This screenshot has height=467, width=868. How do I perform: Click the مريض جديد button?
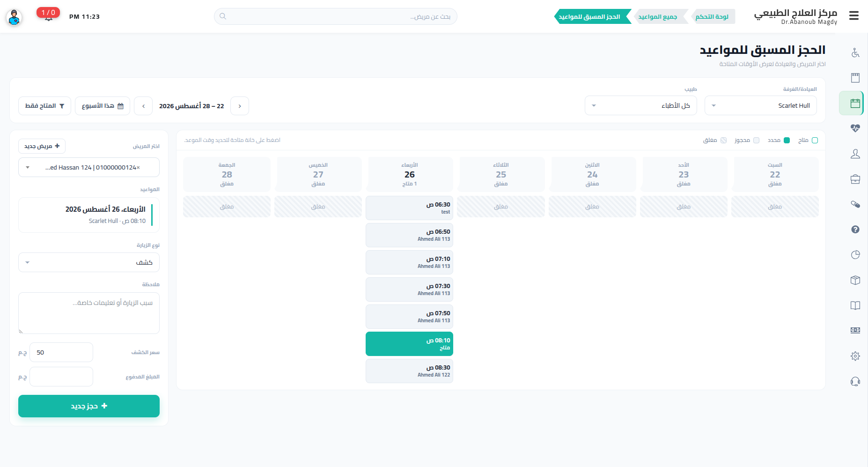[x=42, y=146]
